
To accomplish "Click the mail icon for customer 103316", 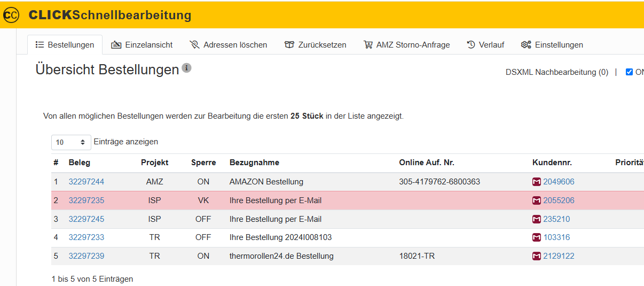I will 537,237.
